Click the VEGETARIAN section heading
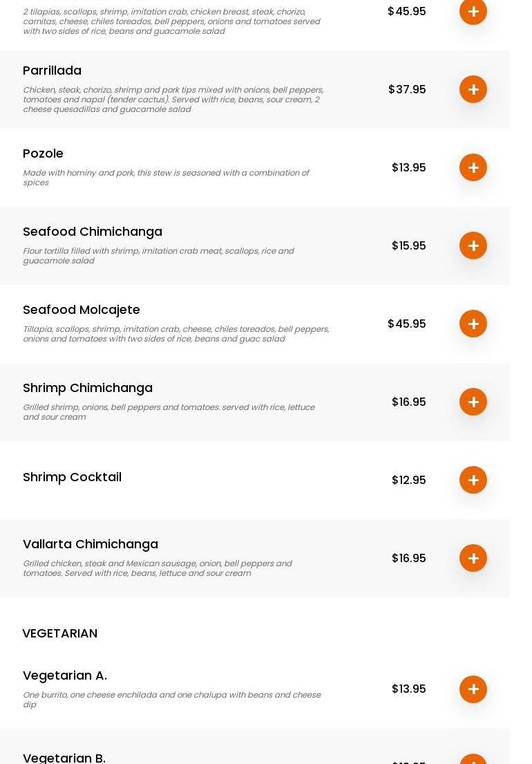The height and width of the screenshot is (764, 532). (60, 633)
